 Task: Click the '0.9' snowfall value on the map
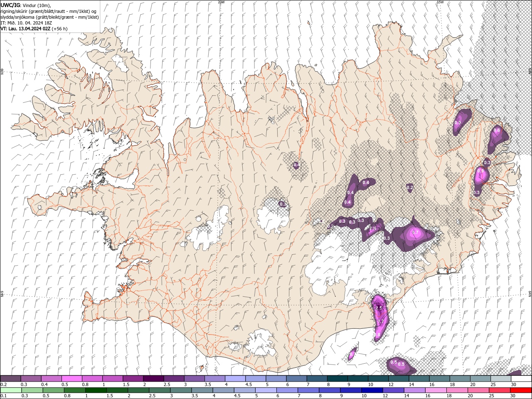coord(480,171)
